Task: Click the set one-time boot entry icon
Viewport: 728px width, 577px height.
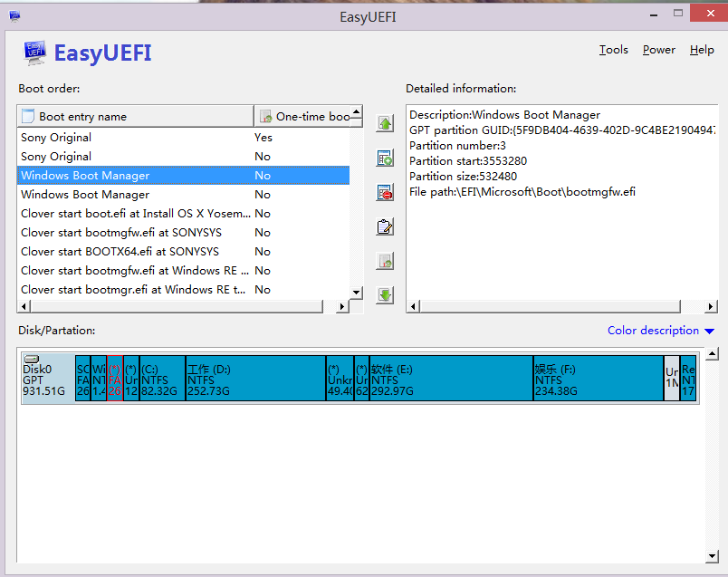Action: click(x=385, y=261)
